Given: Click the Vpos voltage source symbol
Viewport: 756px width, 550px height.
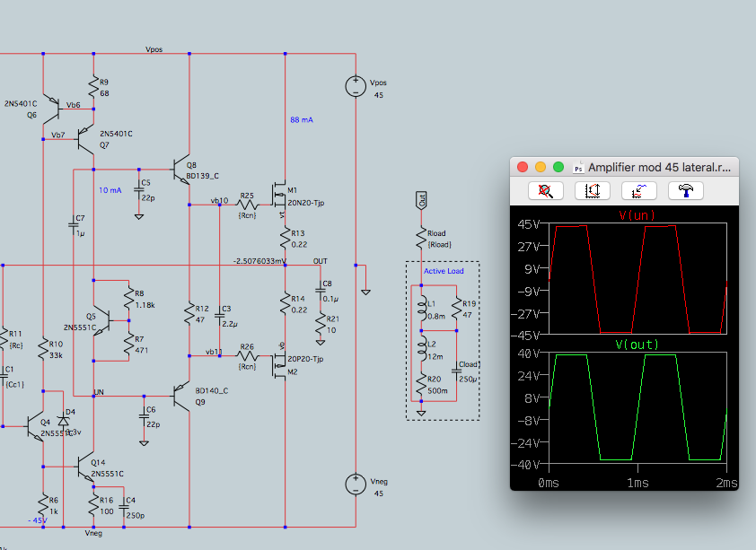Looking at the screenshot, I should (x=356, y=86).
